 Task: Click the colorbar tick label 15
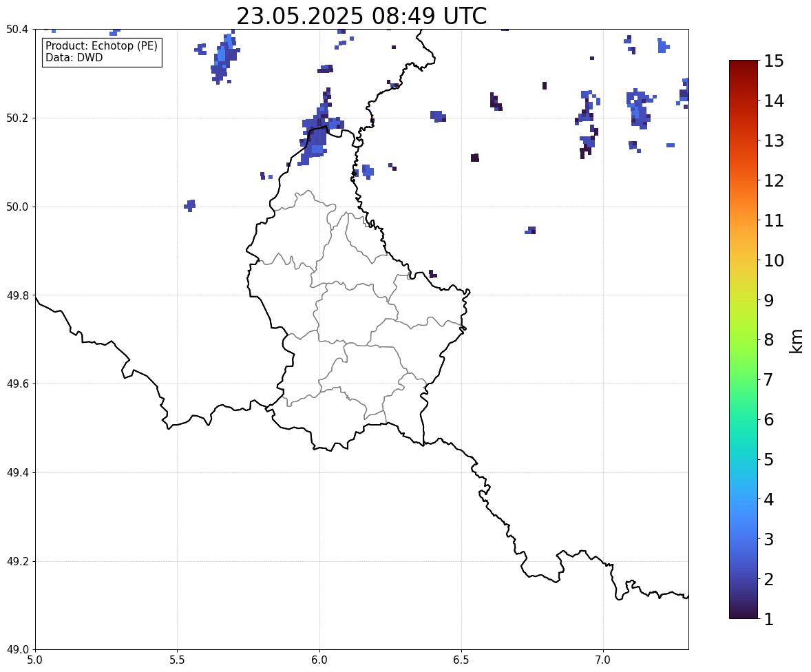point(774,61)
